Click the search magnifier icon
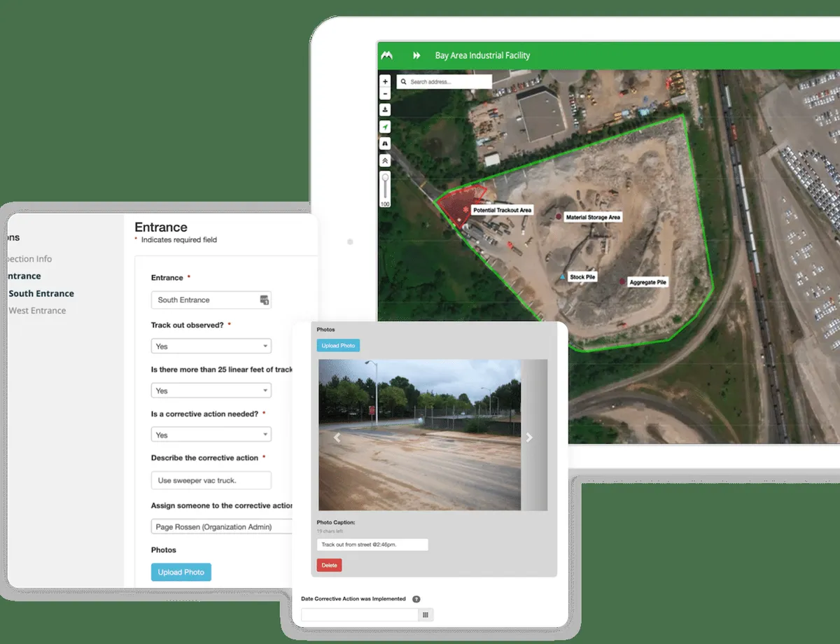This screenshot has width=840, height=644. coord(403,82)
